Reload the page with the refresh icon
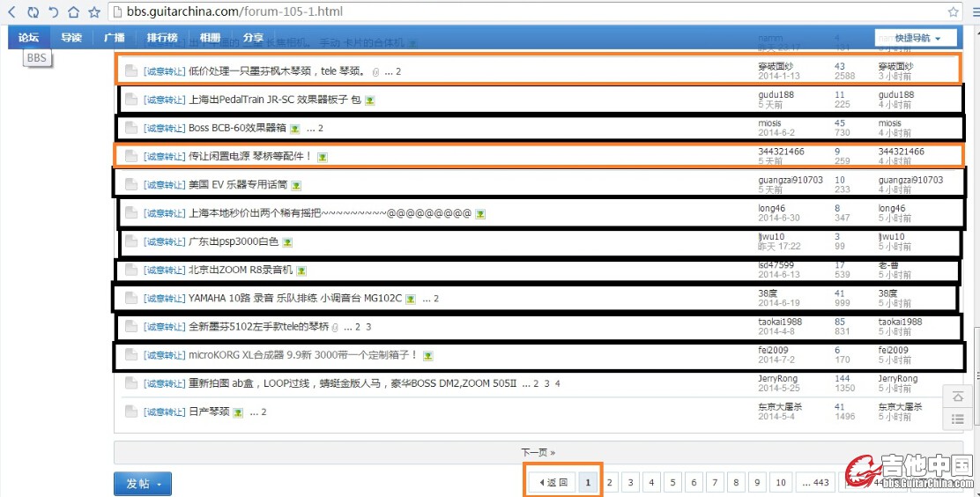Image resolution: width=980 pixels, height=497 pixels. tap(33, 12)
